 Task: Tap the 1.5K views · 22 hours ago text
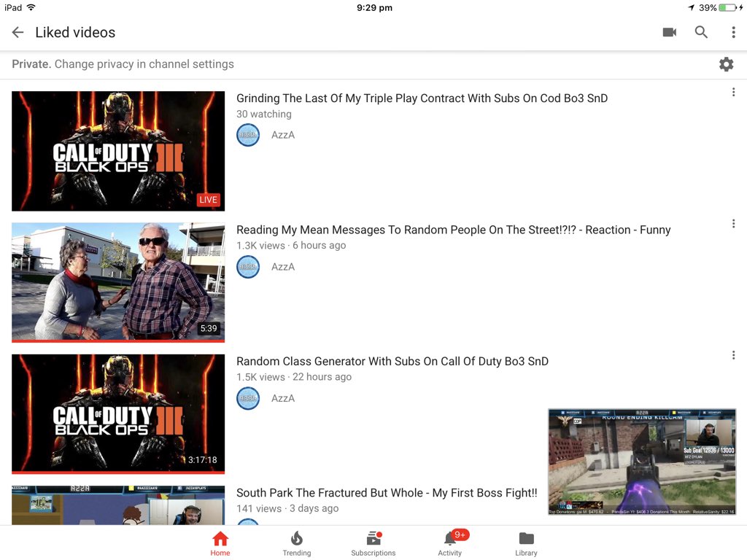(x=294, y=377)
